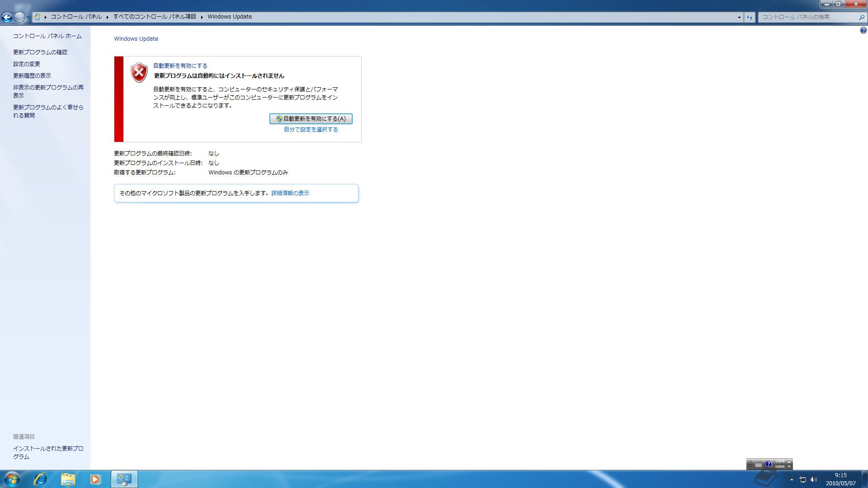
Task: Select Windows Update in the breadcrumb path
Action: pyautogui.click(x=230, y=17)
